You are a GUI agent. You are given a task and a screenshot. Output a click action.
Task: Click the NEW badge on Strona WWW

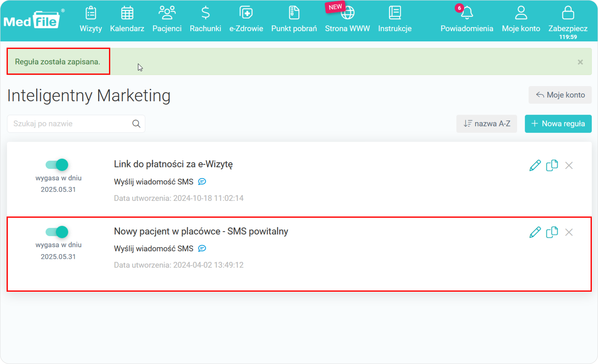click(335, 7)
